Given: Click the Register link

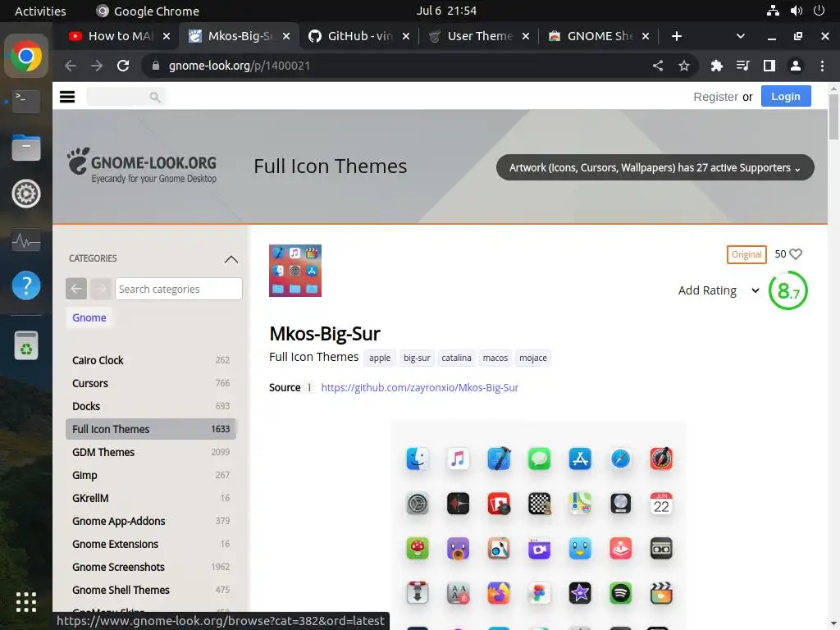Looking at the screenshot, I should point(715,97).
